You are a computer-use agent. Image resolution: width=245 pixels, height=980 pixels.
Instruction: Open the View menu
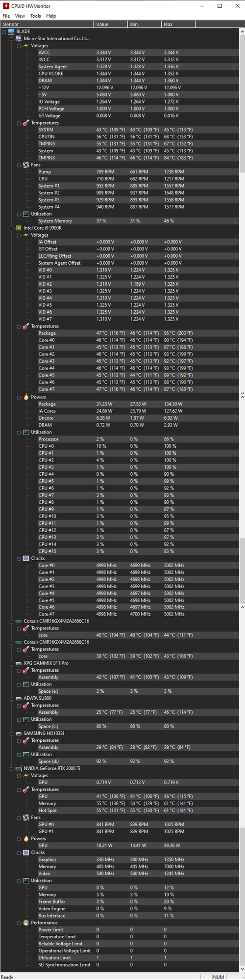[20, 16]
